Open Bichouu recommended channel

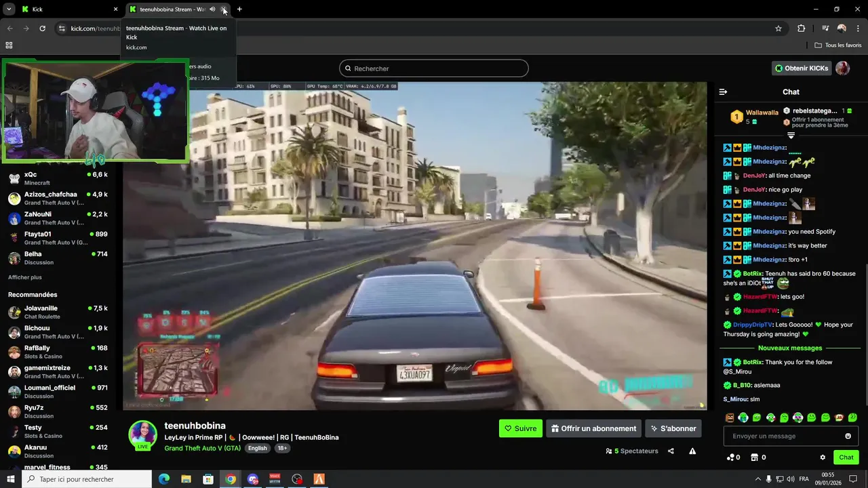pos(58,332)
